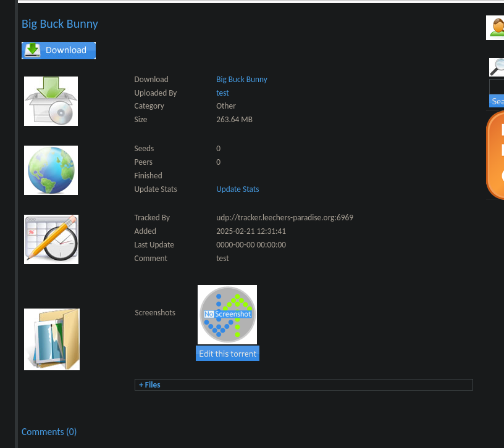Click the 'Finished' label
The height and width of the screenshot is (448, 504).
[148, 176]
